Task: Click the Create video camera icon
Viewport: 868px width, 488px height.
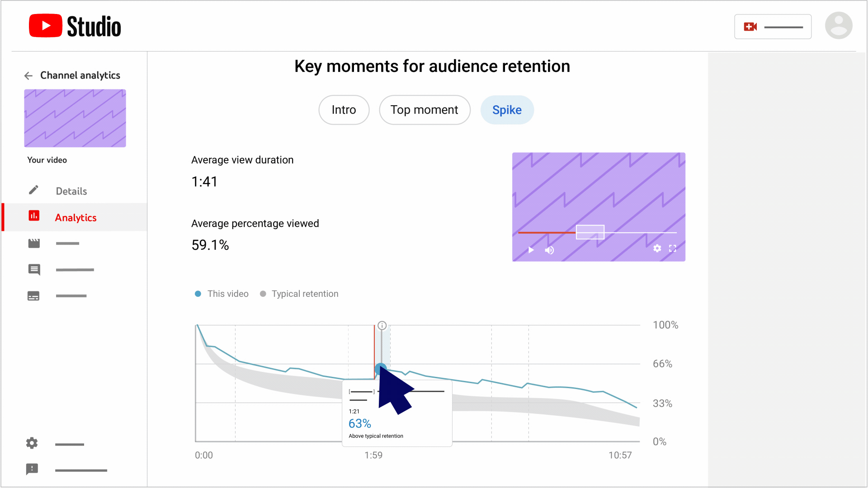Action: 750,26
